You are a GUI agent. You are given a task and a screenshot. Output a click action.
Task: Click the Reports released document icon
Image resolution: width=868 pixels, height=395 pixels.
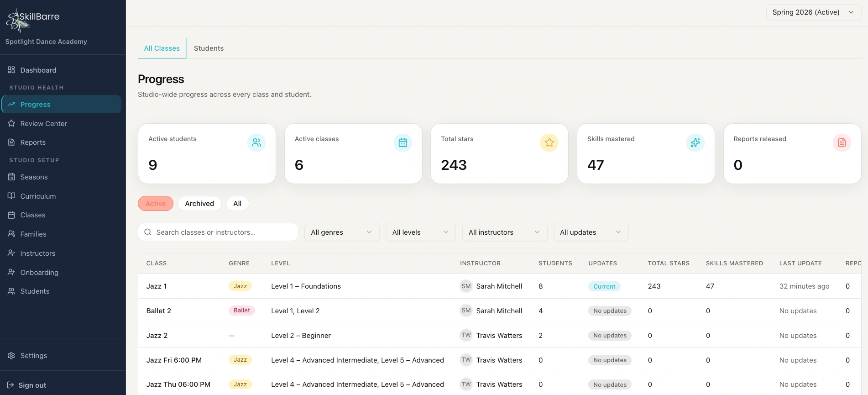842,142
